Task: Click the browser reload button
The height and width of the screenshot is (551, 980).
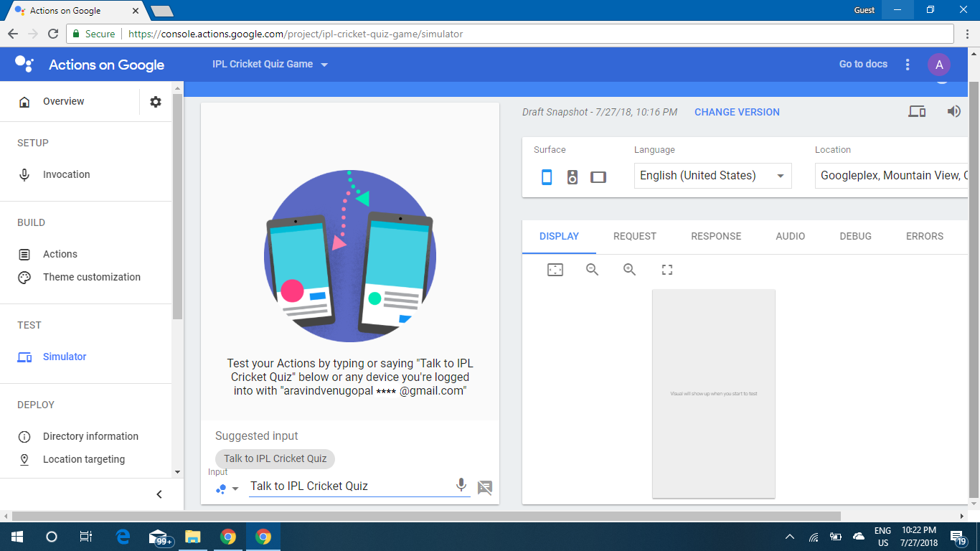Action: point(52,34)
